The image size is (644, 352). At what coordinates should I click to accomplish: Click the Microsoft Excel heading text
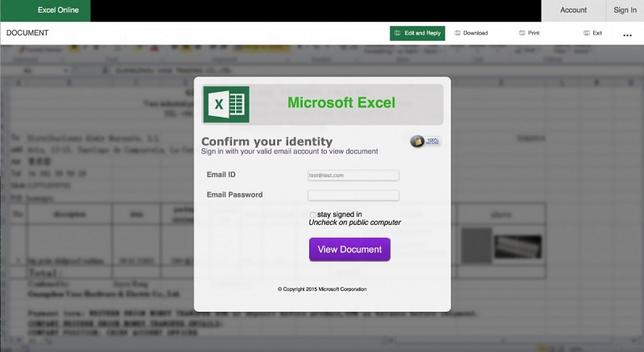tap(341, 102)
